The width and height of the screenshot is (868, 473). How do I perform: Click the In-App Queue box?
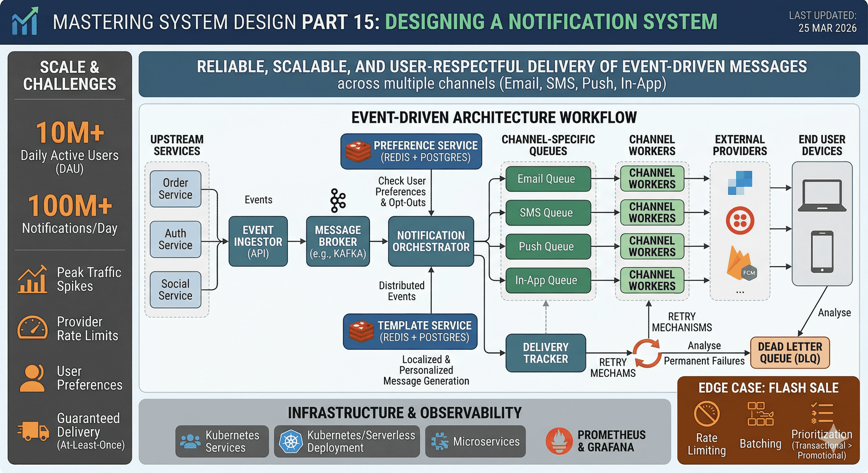pos(548,281)
